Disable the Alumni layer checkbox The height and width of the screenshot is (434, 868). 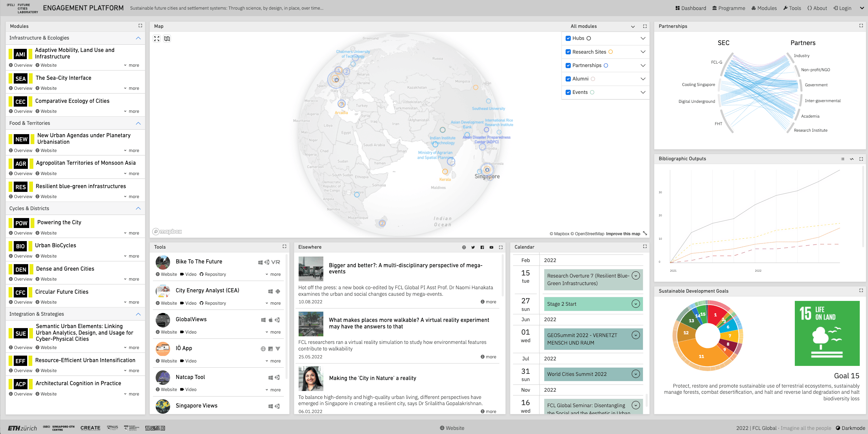tap(568, 79)
